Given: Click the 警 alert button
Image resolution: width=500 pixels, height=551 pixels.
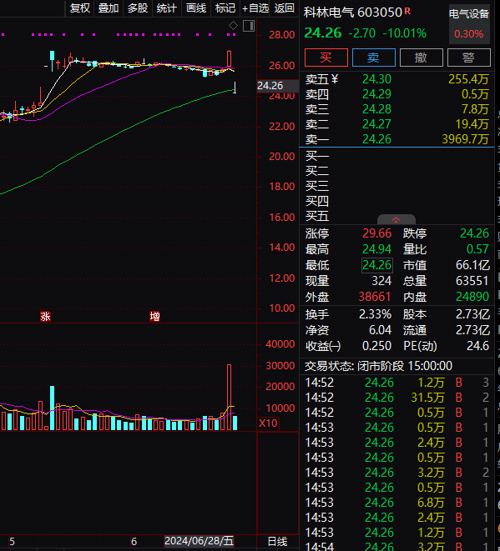Looking at the screenshot, I should pos(469,58).
